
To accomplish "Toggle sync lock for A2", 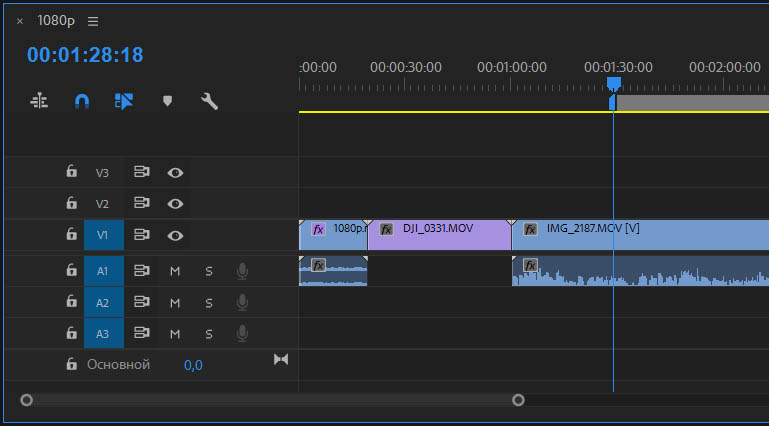I will click(x=142, y=301).
